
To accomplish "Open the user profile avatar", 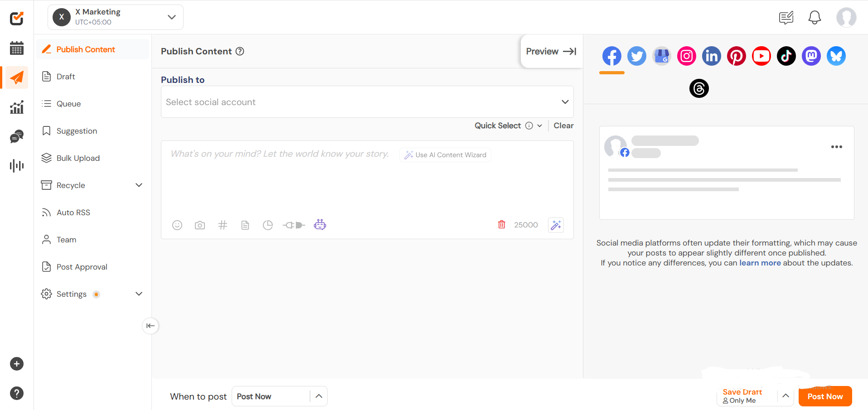I will (846, 18).
